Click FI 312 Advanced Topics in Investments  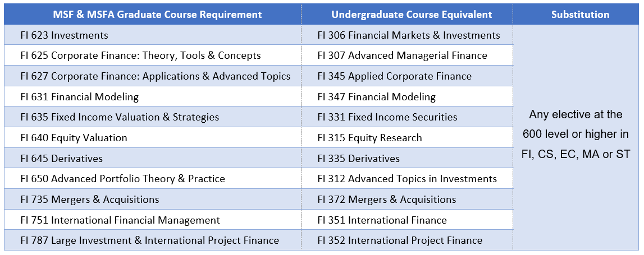point(407,178)
